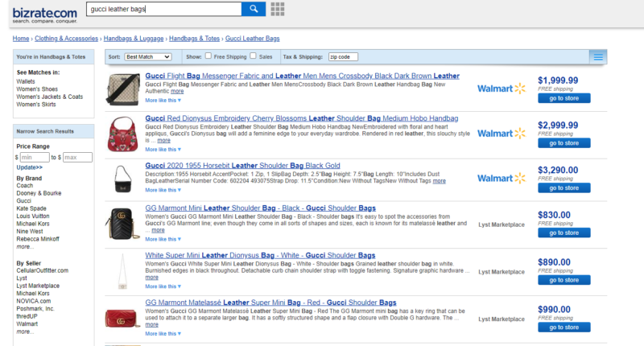This screenshot has width=644, height=346.
Task: Click go to store for $3,290.00 bag
Action: tap(564, 188)
